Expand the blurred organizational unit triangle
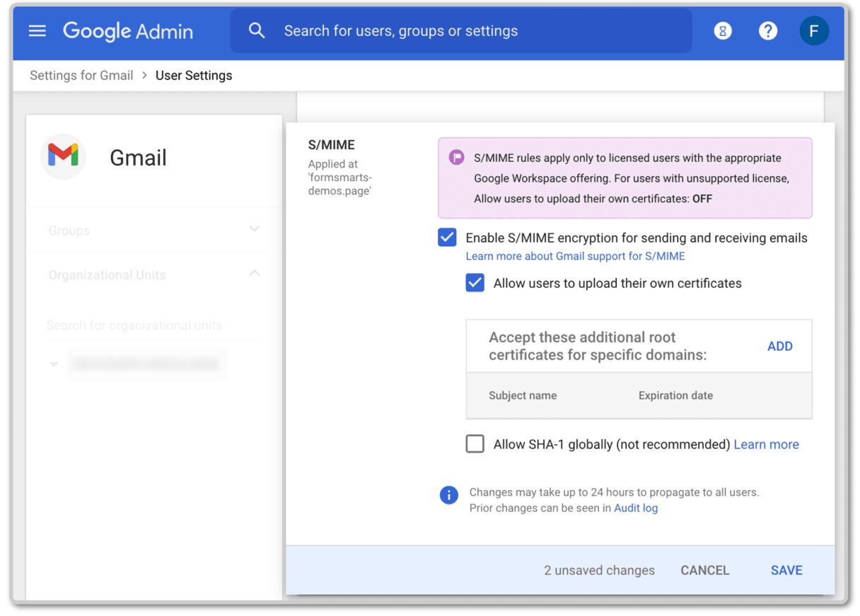 [x=54, y=364]
